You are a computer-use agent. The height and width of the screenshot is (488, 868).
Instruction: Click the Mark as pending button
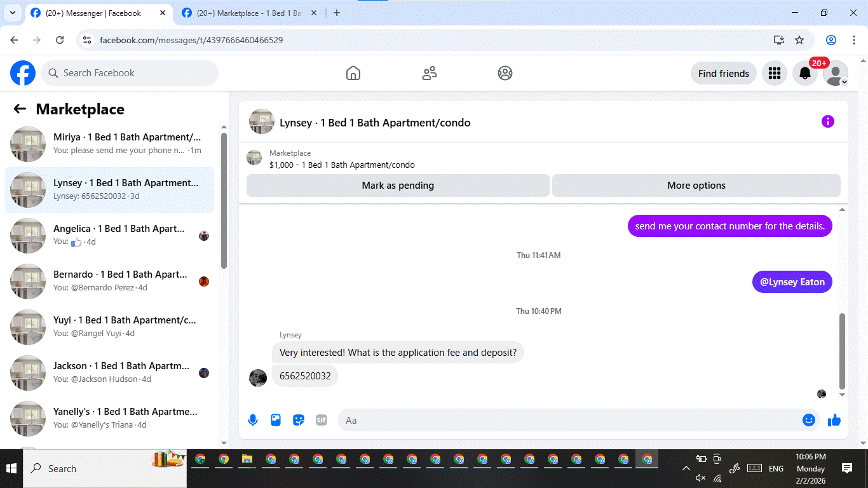(398, 186)
